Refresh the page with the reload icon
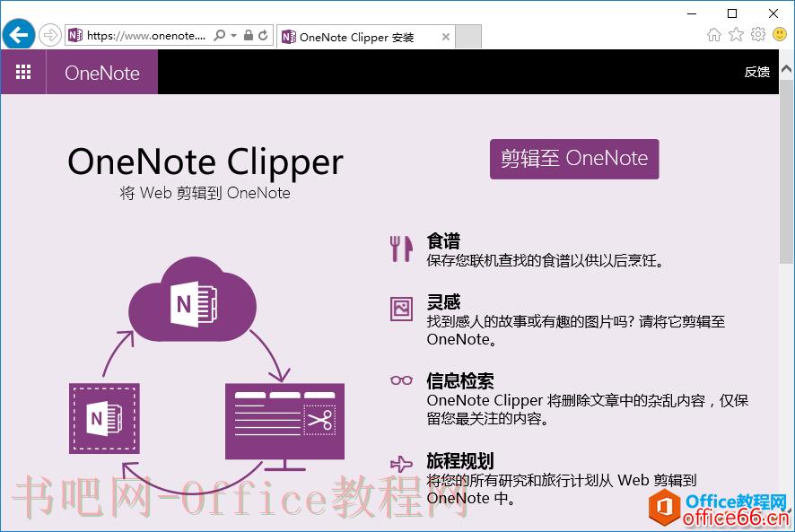The height and width of the screenshot is (532, 795). click(x=263, y=35)
